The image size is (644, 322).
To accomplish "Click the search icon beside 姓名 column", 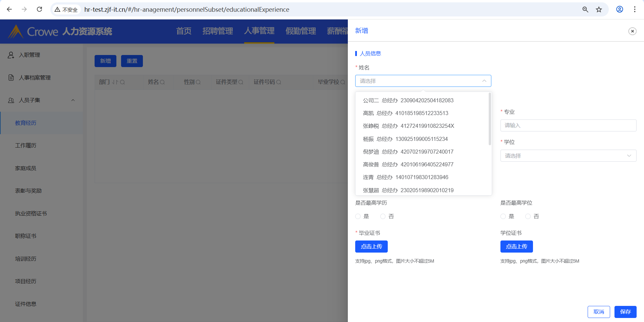I will coord(163,82).
